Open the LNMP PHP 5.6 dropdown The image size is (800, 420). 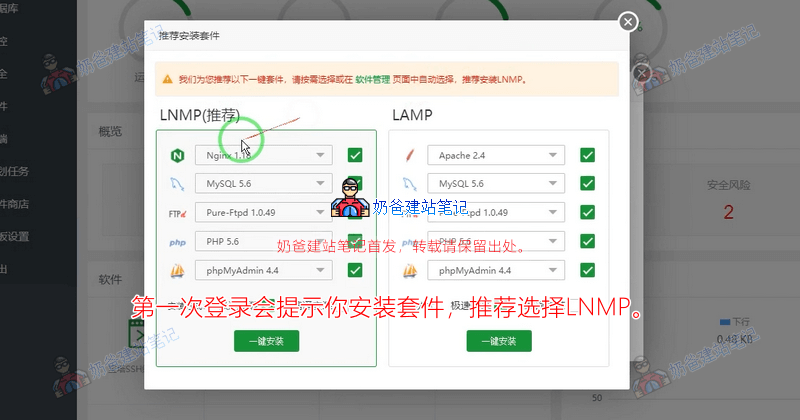click(x=263, y=241)
